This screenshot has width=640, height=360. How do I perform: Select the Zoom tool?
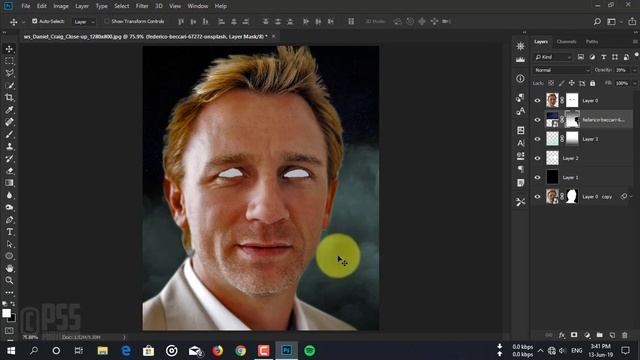click(x=9, y=280)
